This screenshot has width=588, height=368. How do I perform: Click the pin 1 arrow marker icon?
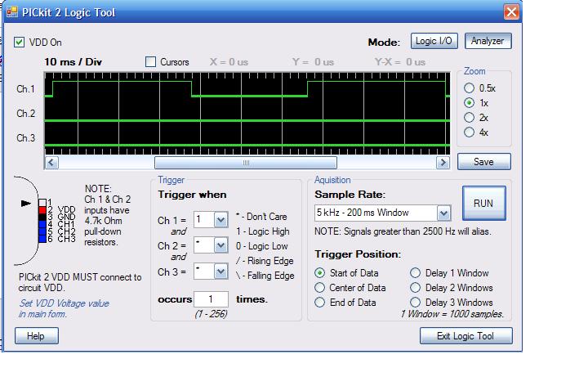(x=26, y=204)
